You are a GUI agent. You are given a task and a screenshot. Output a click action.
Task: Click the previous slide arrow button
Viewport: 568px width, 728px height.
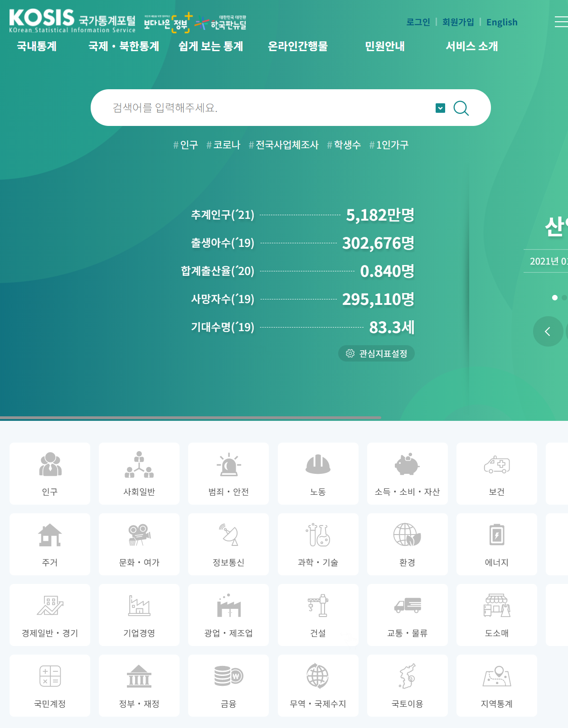(x=548, y=332)
